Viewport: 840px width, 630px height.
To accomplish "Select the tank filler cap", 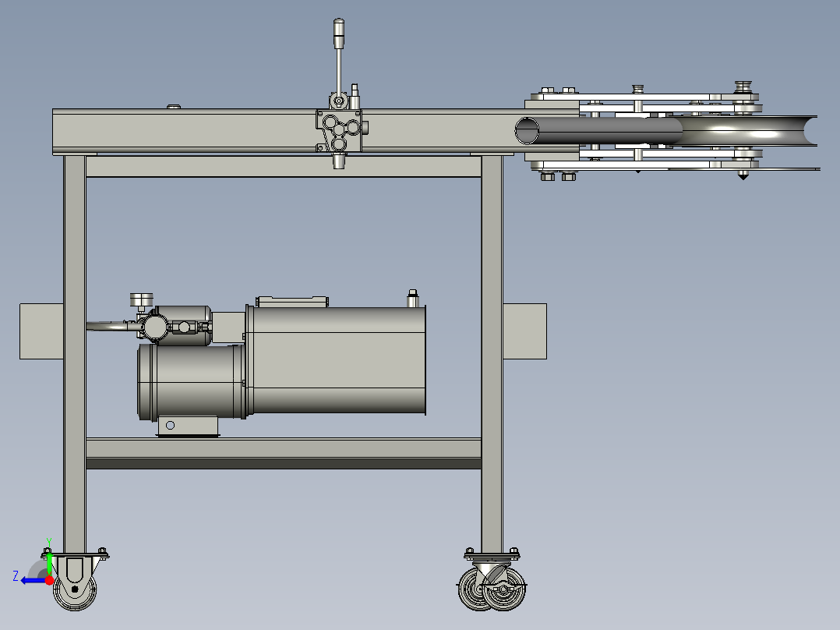I will pos(412,298).
